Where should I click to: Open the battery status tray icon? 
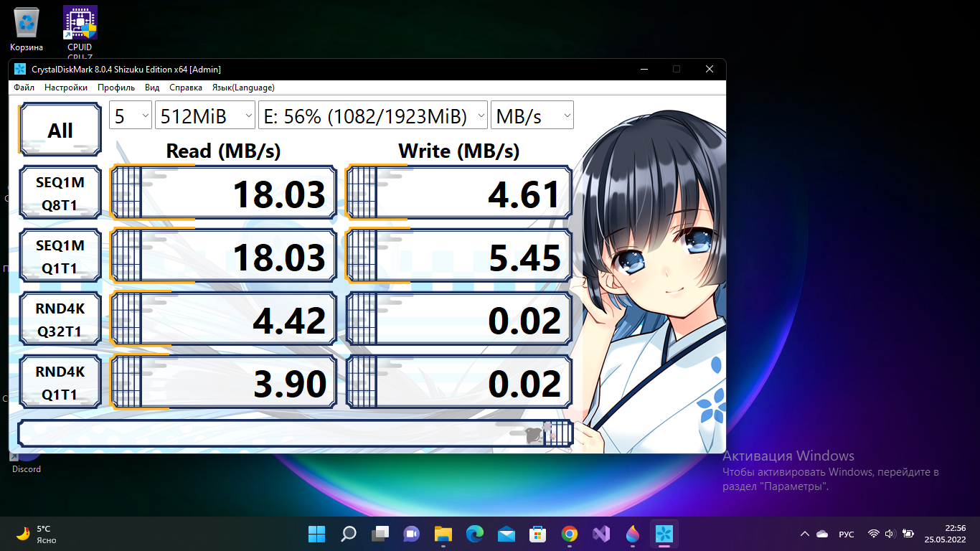[908, 534]
